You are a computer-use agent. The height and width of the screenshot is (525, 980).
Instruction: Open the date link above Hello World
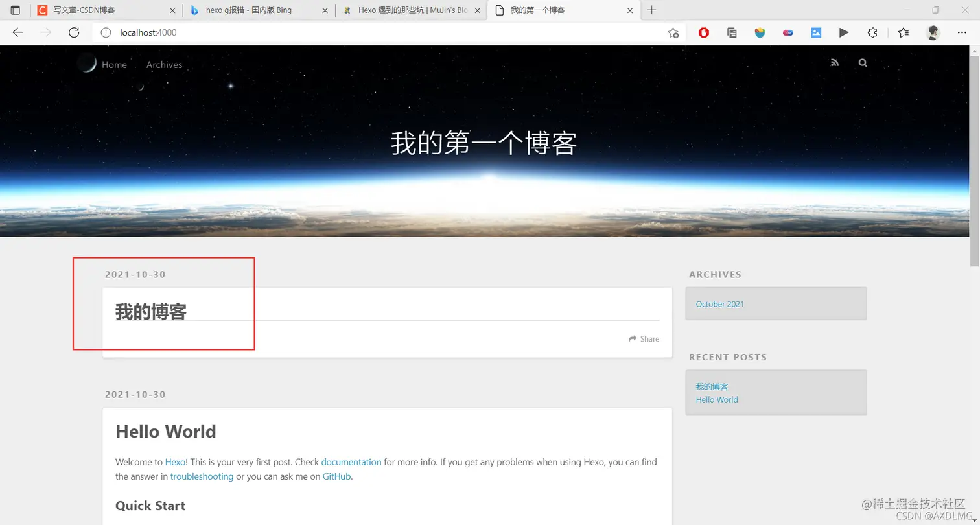tap(135, 395)
